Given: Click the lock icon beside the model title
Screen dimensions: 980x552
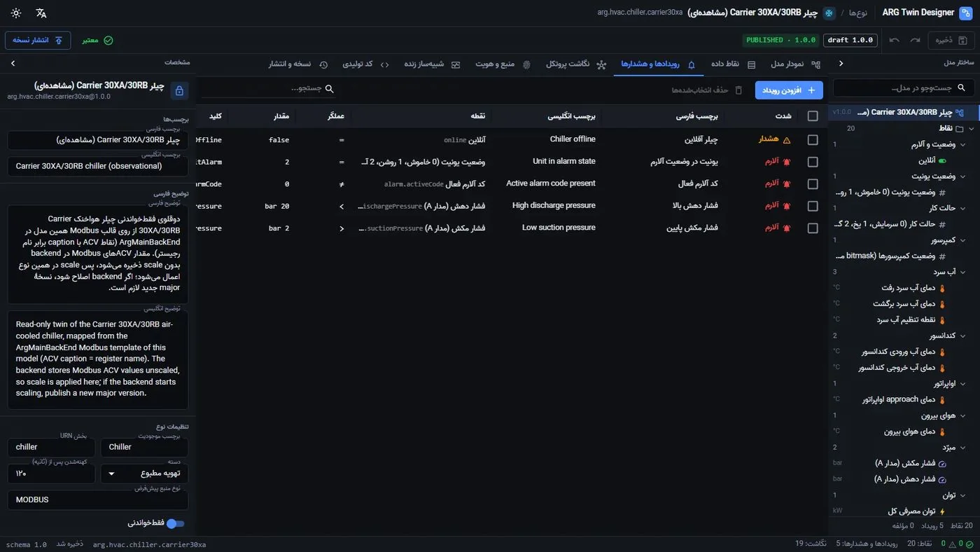Looking at the screenshot, I should (x=179, y=91).
